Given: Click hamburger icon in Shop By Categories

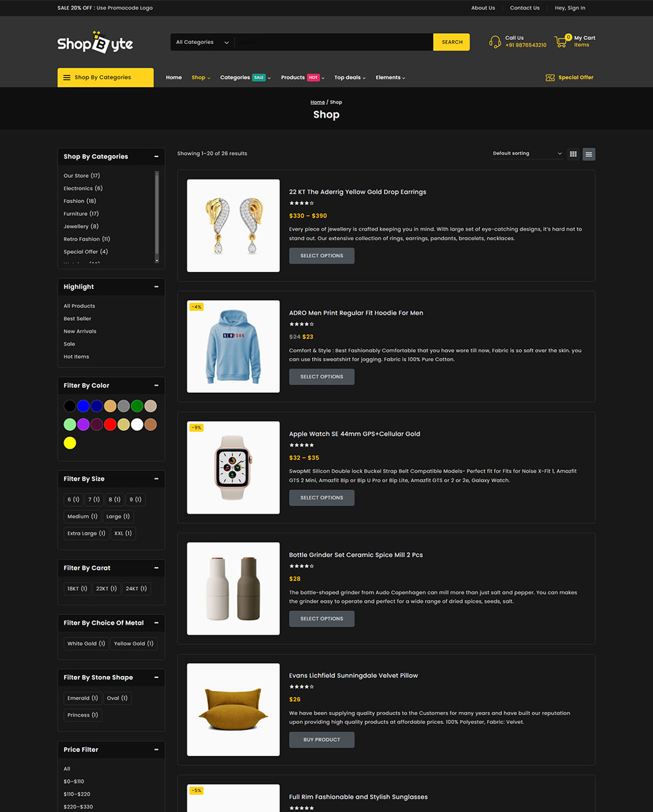Looking at the screenshot, I should pyautogui.click(x=67, y=78).
